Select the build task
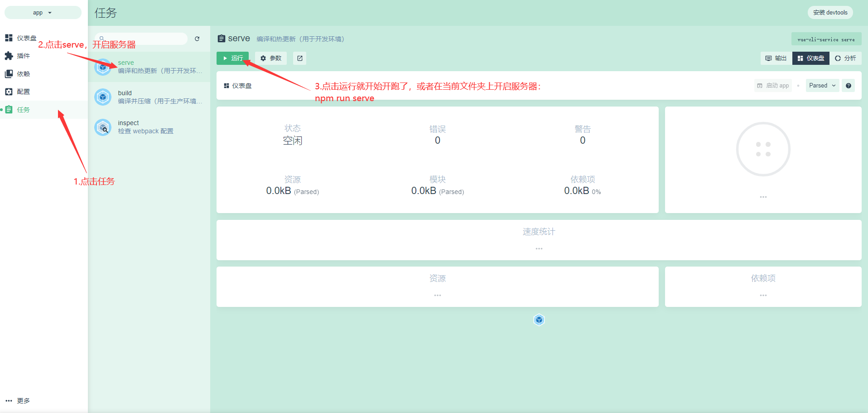This screenshot has height=413, width=868. click(149, 97)
